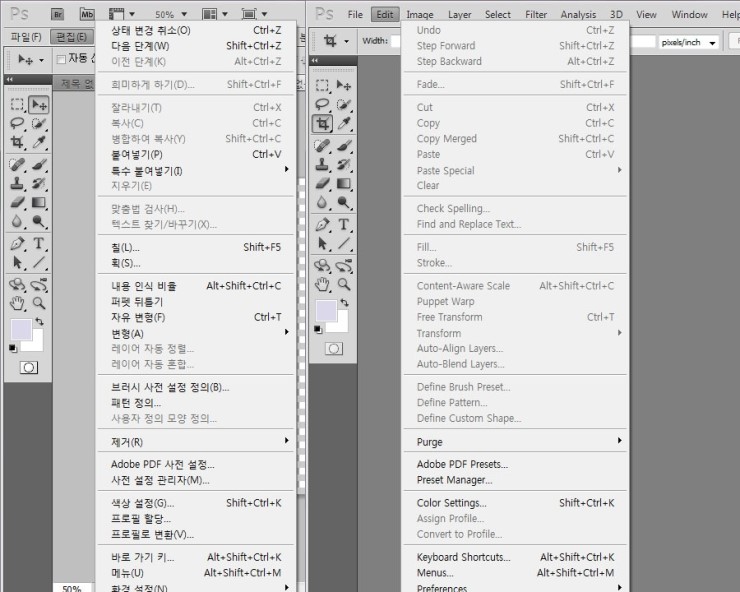This screenshot has width=740, height=592.
Task: Toggle Quick Mask mode in the English toolbox
Action: [x=334, y=349]
